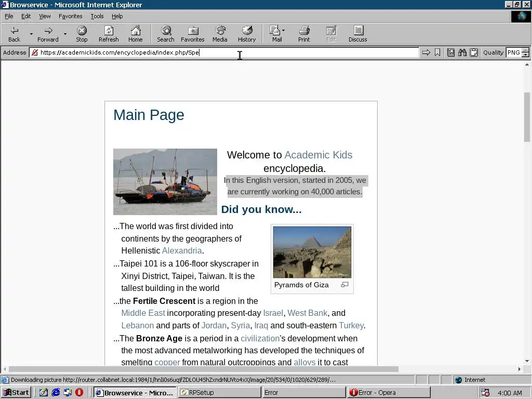Open the Syria link
Viewport: 532px width, 399px height.
(240, 325)
